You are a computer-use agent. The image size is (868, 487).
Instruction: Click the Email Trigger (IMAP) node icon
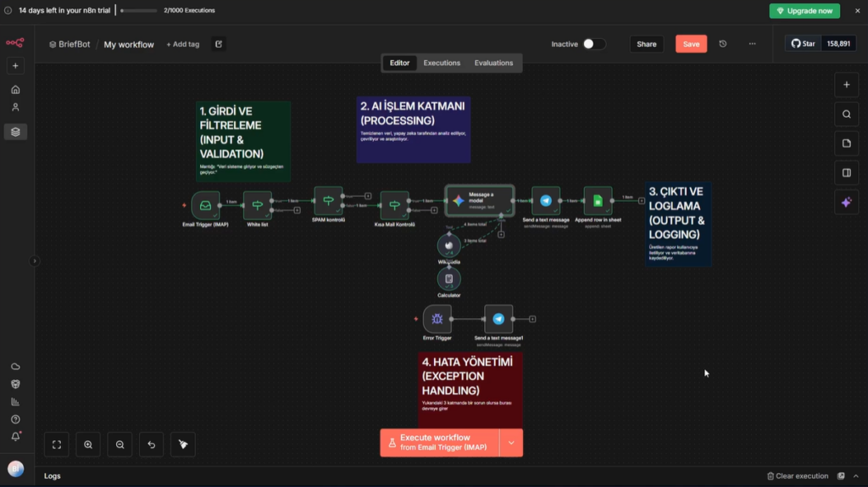[205, 205]
